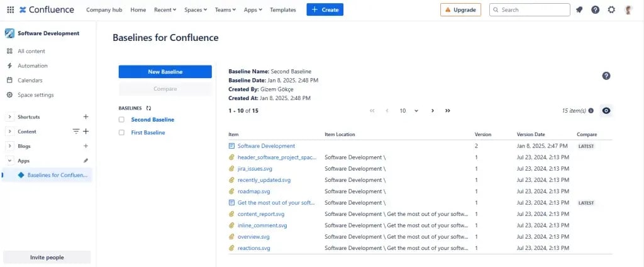Open the page size dropdown showing 10

[409, 111]
